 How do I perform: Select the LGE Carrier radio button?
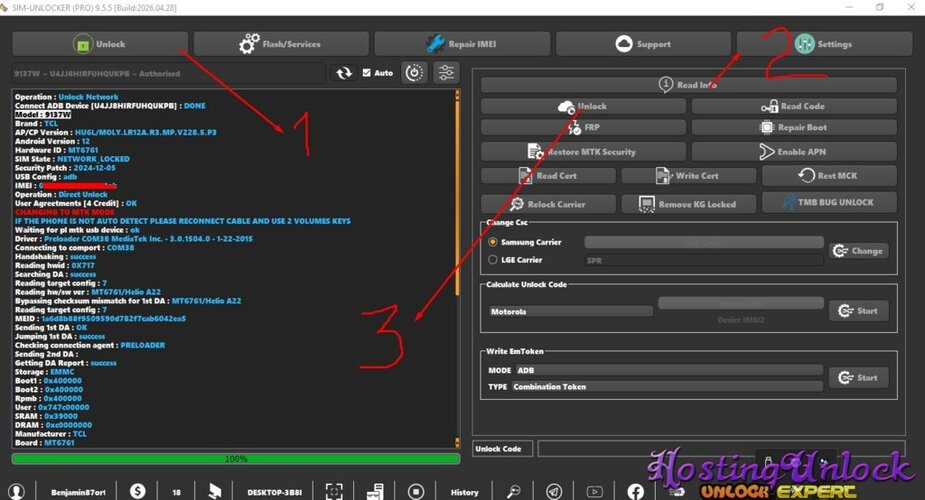pyautogui.click(x=493, y=259)
